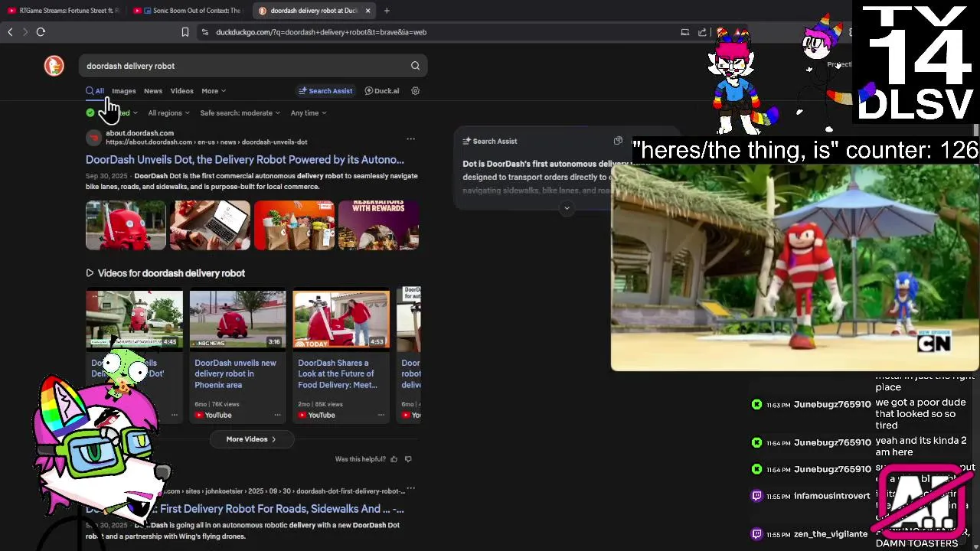Click the green protected checkmark icon

(90, 113)
